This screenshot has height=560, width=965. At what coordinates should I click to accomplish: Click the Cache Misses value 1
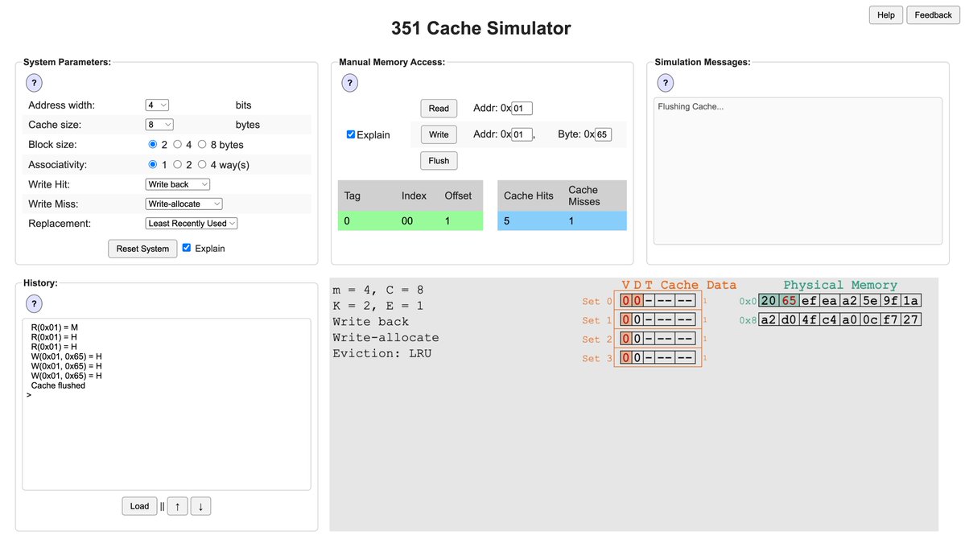point(571,221)
